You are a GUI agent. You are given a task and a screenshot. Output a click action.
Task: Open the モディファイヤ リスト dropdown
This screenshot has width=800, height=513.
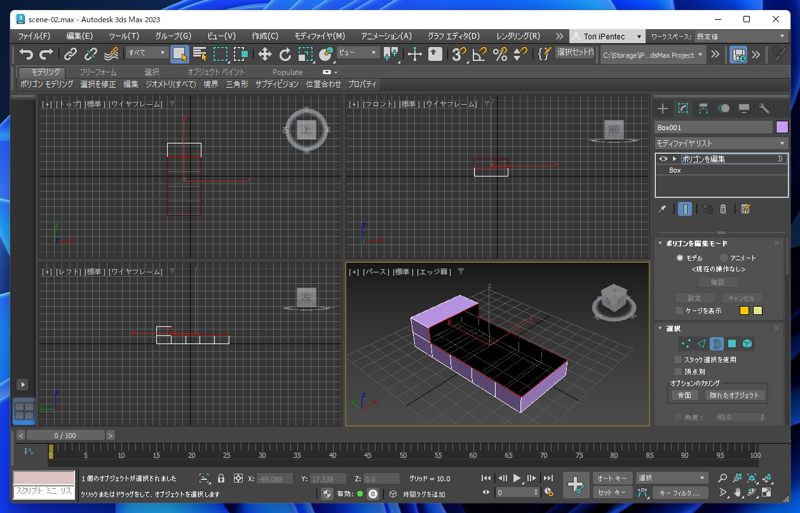point(721,143)
